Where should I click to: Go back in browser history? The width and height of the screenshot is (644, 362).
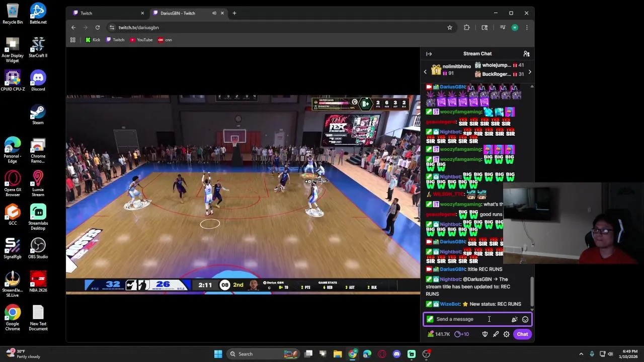click(x=73, y=28)
